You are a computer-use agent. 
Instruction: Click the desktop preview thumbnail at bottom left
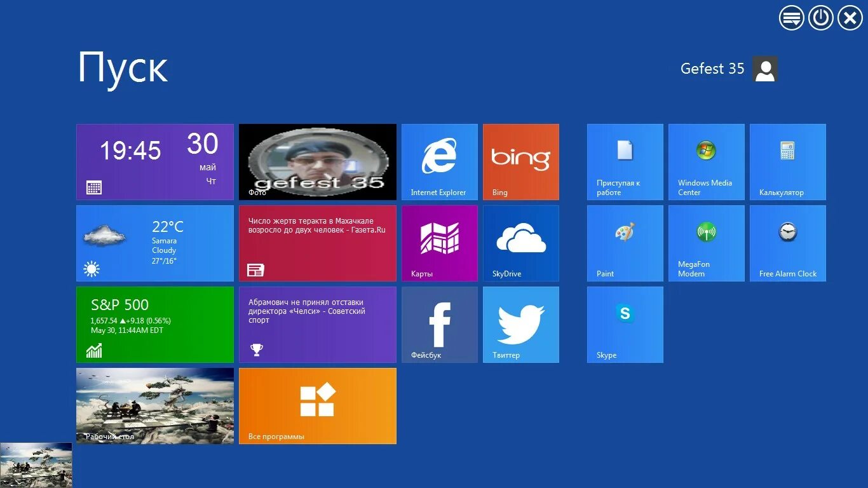[x=36, y=464]
